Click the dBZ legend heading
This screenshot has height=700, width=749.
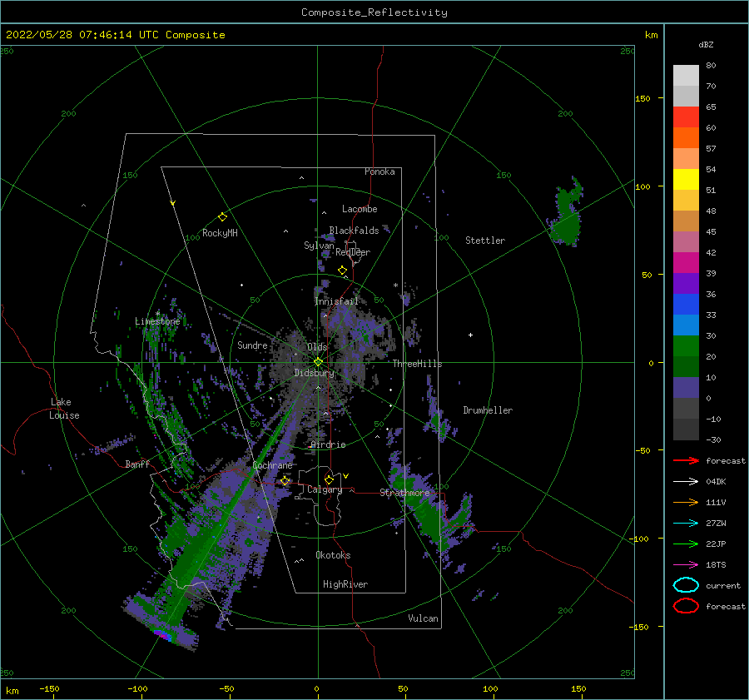tap(706, 45)
